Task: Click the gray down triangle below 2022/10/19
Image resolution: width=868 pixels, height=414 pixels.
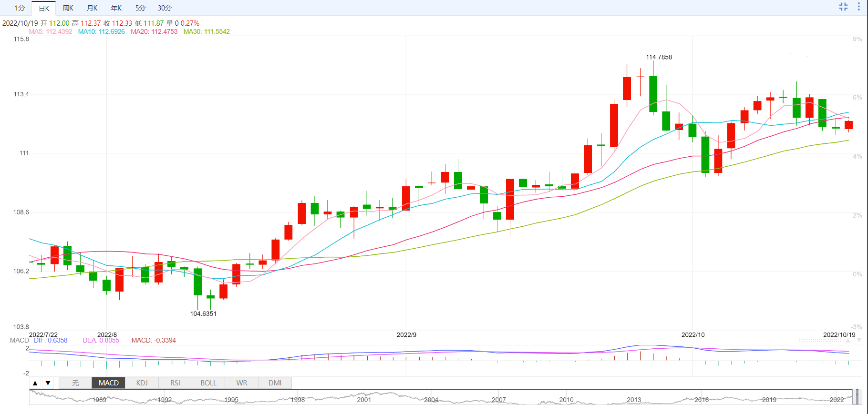Action: pos(859,341)
